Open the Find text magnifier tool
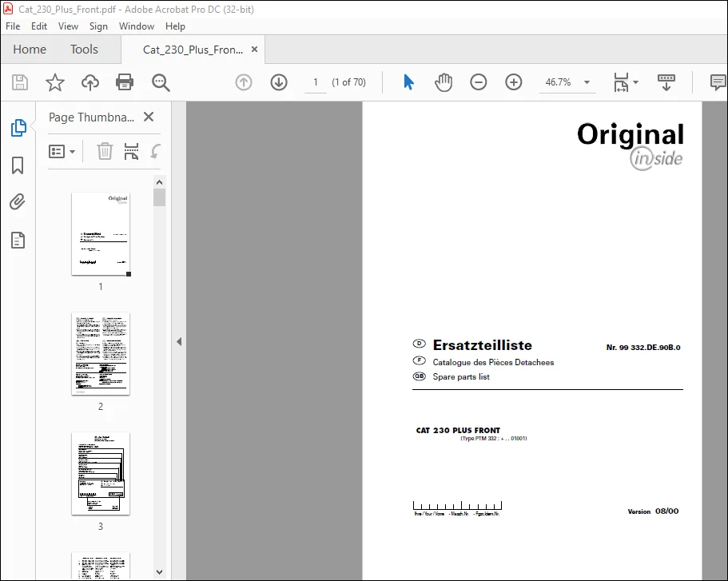The height and width of the screenshot is (581, 728). point(161,82)
